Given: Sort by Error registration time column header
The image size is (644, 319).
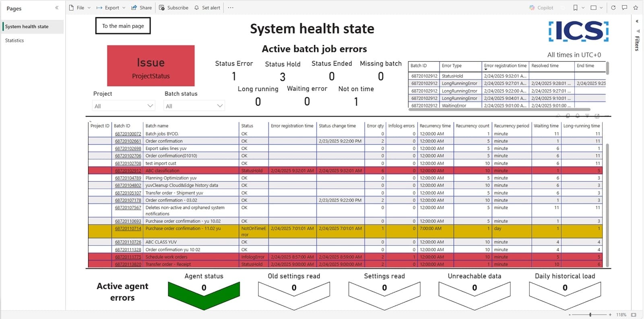Looking at the screenshot, I should pos(292,126).
